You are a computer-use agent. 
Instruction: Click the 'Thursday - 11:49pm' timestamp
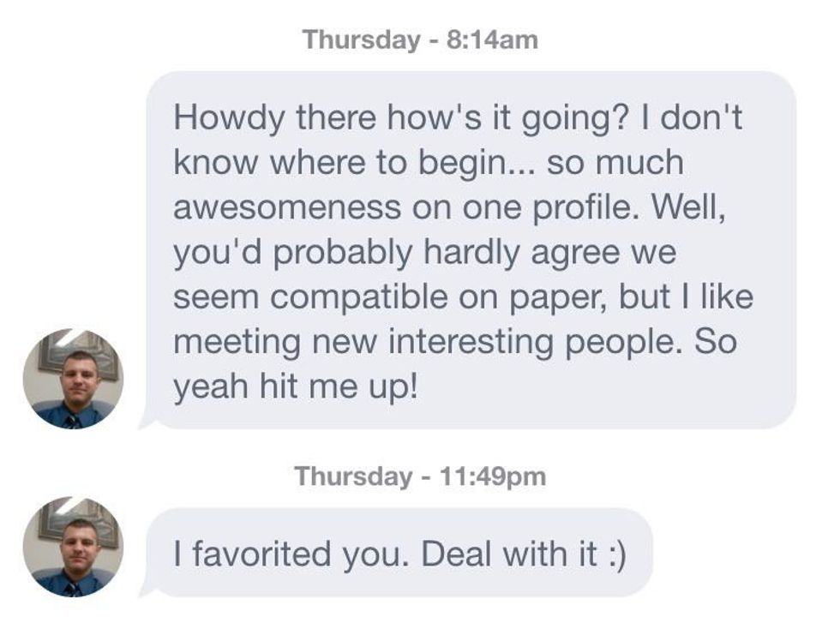tap(420, 476)
